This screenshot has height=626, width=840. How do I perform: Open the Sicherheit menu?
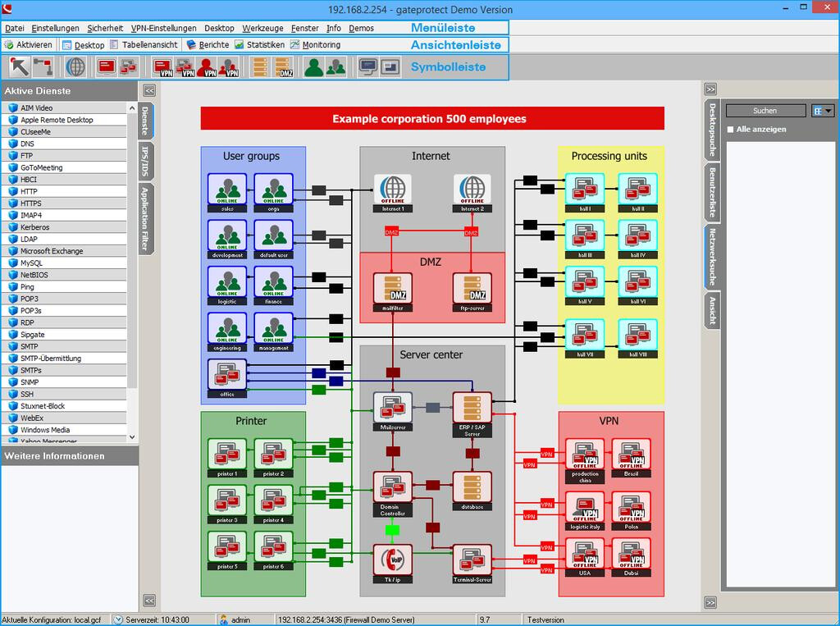(105, 28)
